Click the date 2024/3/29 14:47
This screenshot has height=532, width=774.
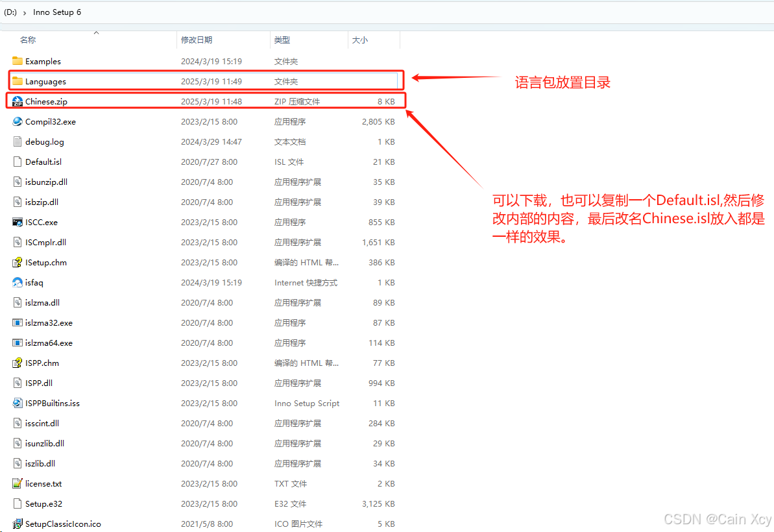212,141
